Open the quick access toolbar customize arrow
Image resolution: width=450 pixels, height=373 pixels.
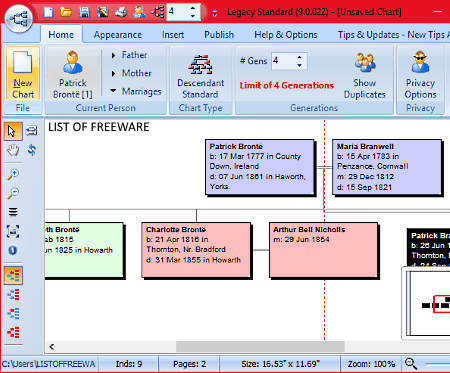215,13
